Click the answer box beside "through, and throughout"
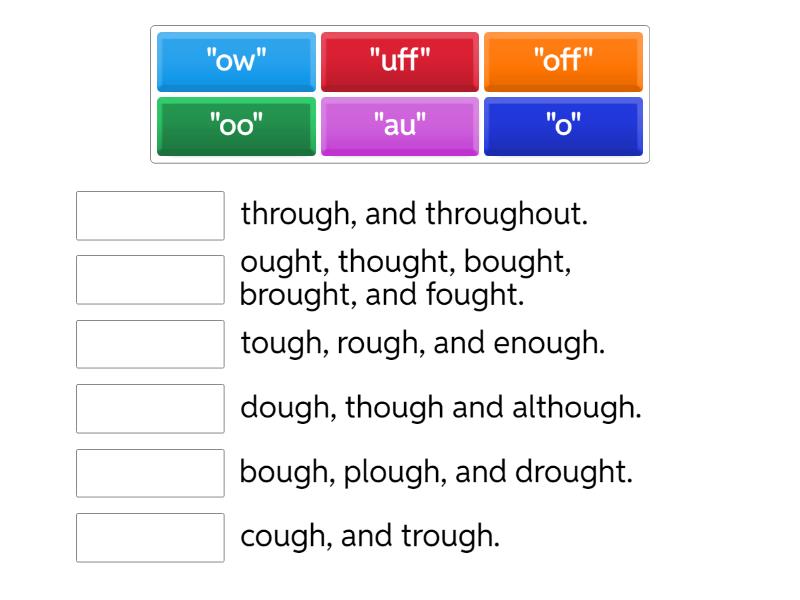 point(150,216)
